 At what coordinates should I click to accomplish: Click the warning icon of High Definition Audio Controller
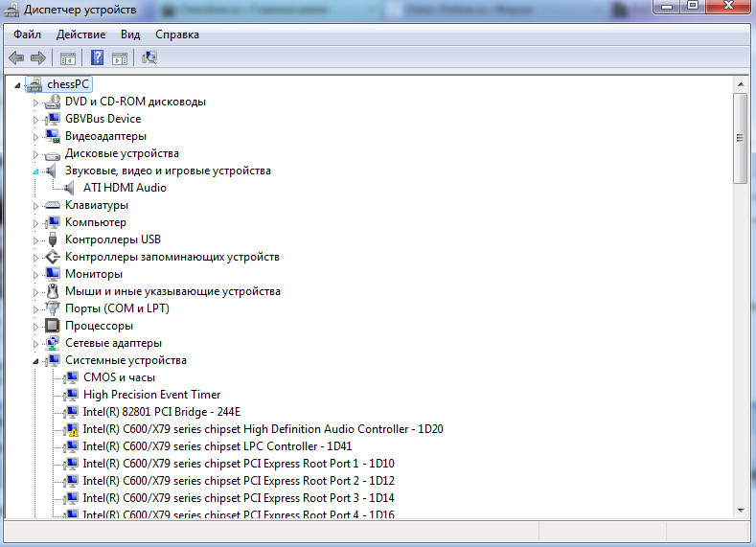click(x=71, y=429)
